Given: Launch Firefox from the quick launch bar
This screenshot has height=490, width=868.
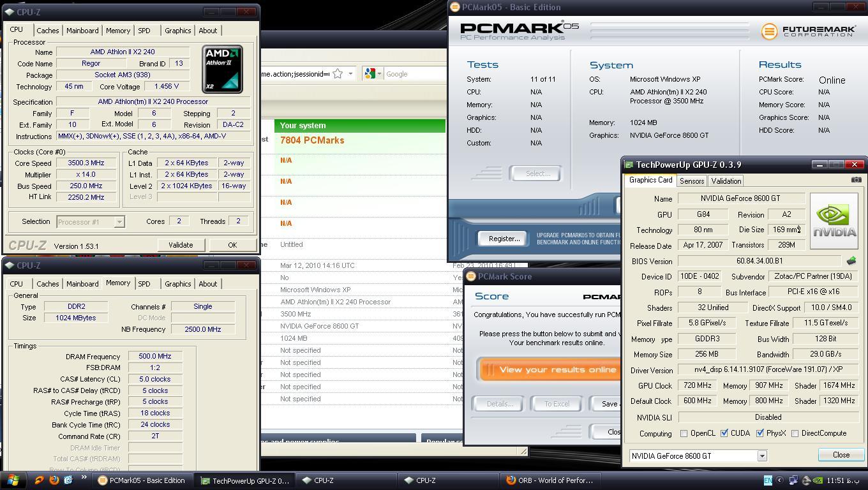Looking at the screenshot, I should [54, 480].
